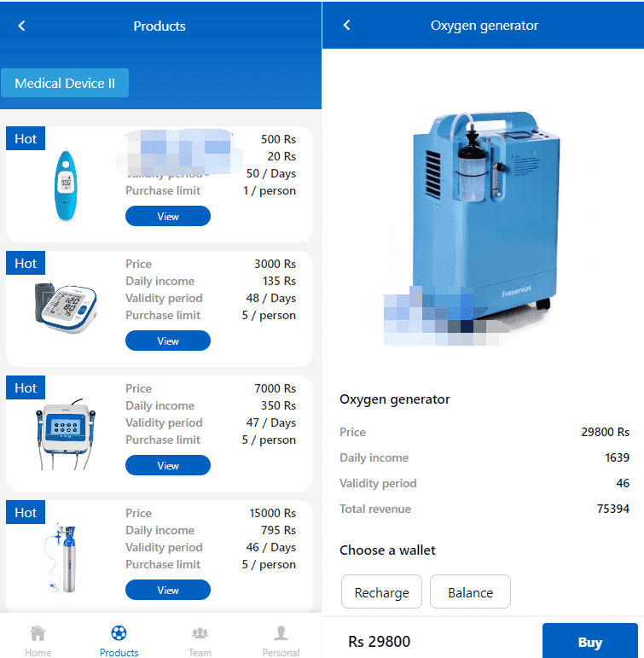
Task: View the 7000 Rs therapy device
Action: click(167, 466)
